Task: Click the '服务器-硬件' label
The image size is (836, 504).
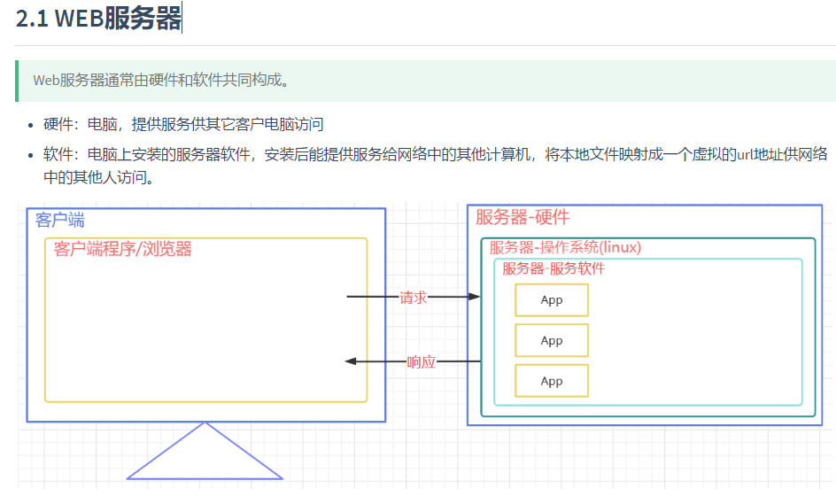Action: [x=522, y=217]
